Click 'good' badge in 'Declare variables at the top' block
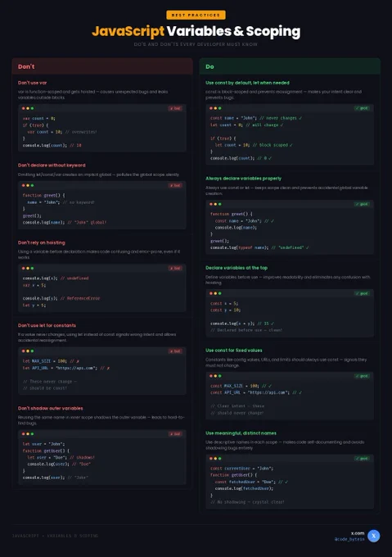Viewport: 392px width, 557px height. click(x=363, y=293)
